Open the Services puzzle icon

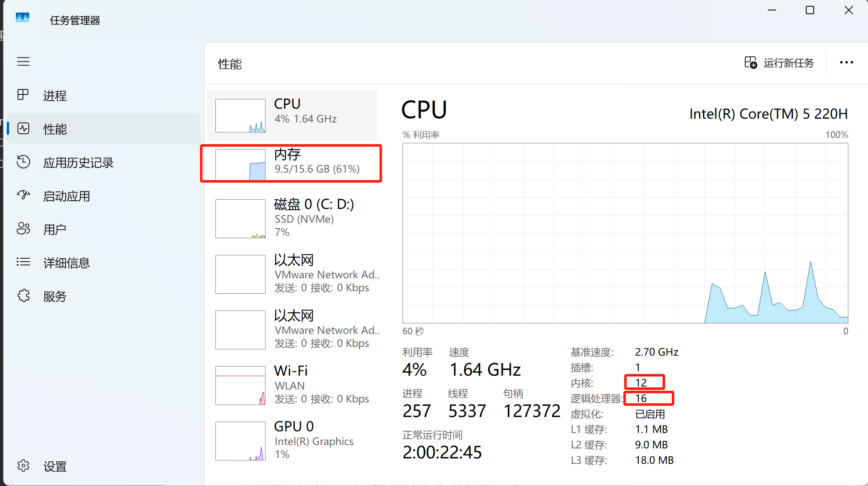(x=23, y=296)
